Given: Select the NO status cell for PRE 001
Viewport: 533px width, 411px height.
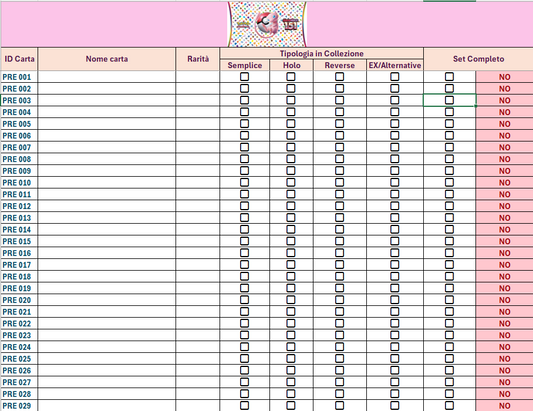Looking at the screenshot, I should (x=504, y=77).
